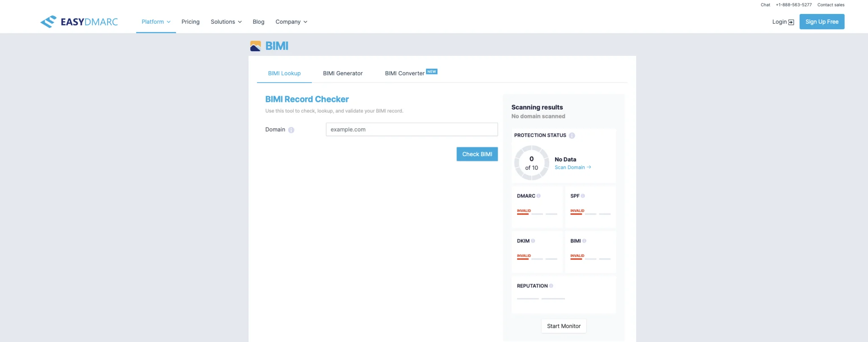The height and width of the screenshot is (342, 868).
Task: Open the Blog page
Action: 259,22
